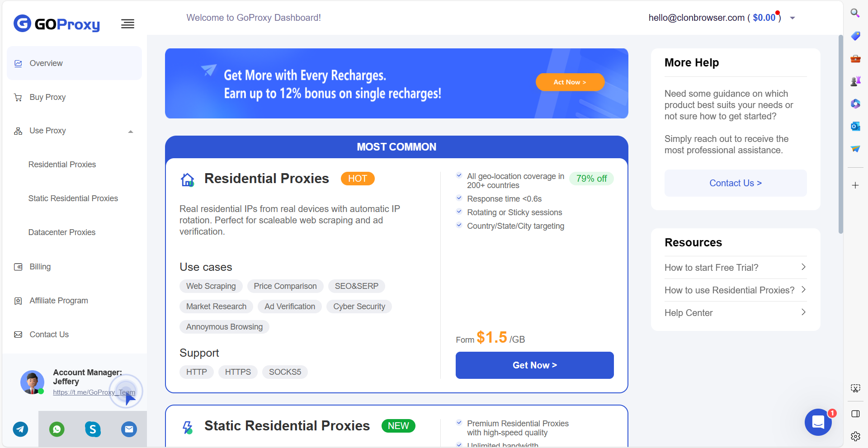Click the Get Now button for Residential Proxies
This screenshot has width=868, height=448.
coord(535,365)
